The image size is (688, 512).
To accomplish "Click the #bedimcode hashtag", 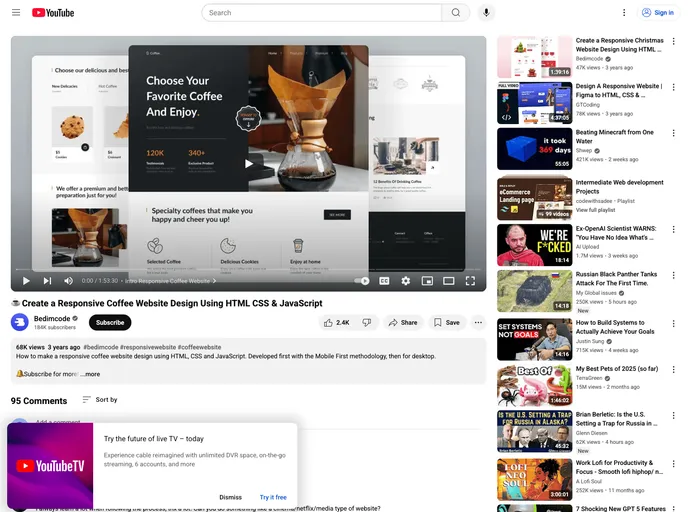I will click(x=100, y=347).
